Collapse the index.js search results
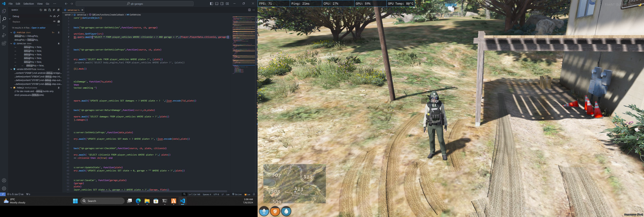This screenshot has height=217, width=644. point(11,88)
